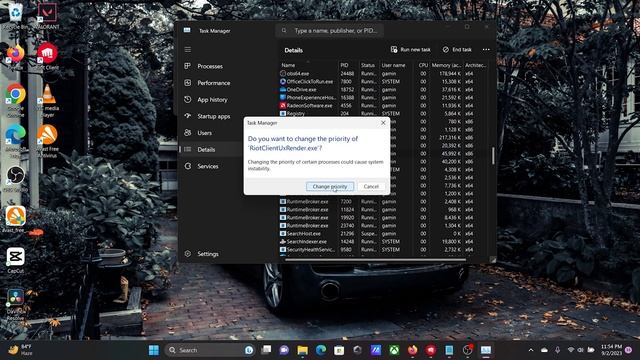Open Recycle Bin desktop icon
Image resolution: width=640 pixels, height=360 pixels.
click(16, 17)
